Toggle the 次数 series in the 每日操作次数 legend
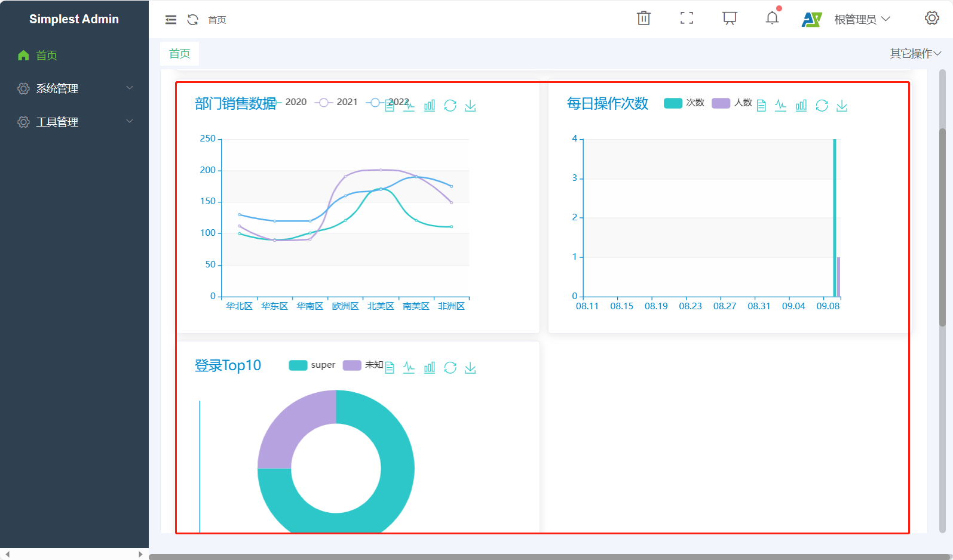The image size is (953, 560). tap(684, 103)
